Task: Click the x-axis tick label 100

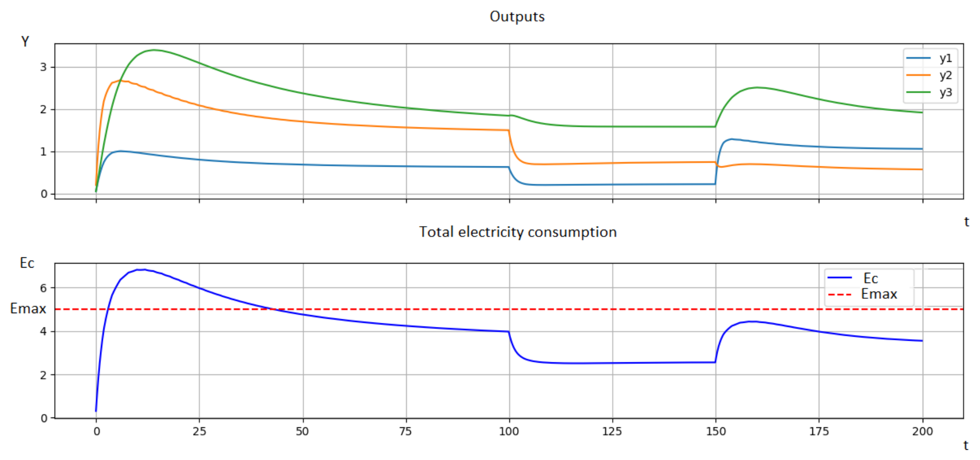Action: click(x=509, y=431)
